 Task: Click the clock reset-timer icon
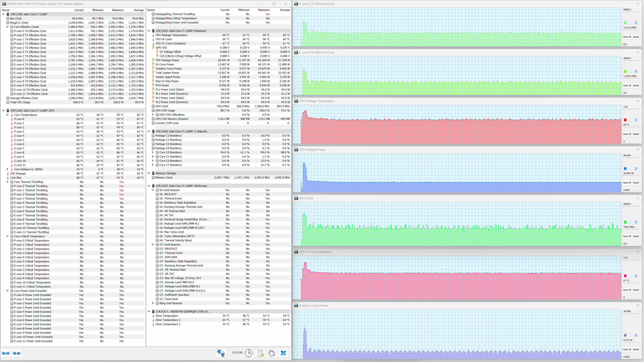(x=249, y=353)
